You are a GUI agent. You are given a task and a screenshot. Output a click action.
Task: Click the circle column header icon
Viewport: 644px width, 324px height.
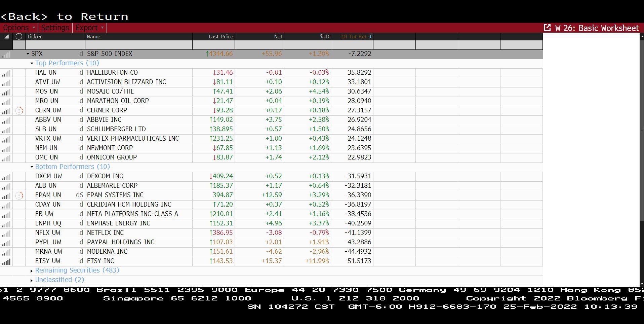(19, 36)
